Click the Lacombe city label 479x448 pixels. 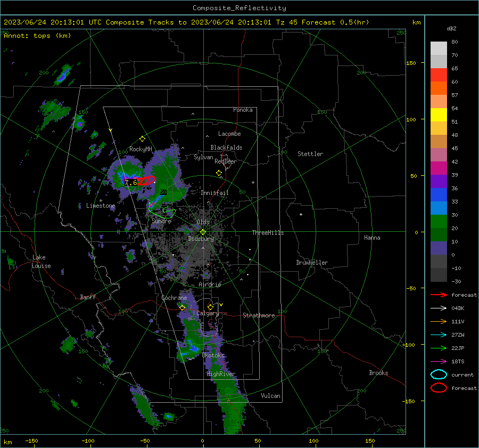coord(229,134)
